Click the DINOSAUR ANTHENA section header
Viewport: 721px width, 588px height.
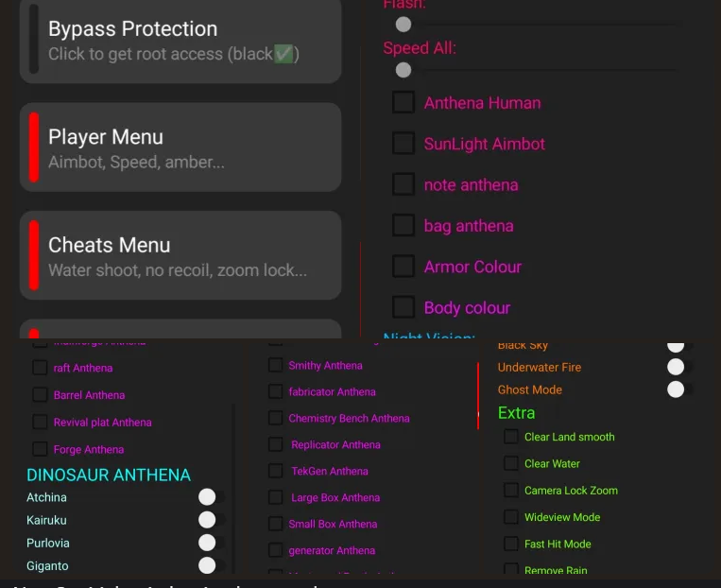click(x=109, y=475)
